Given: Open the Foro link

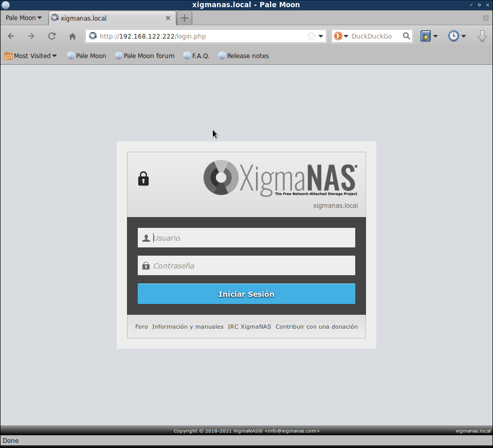Looking at the screenshot, I should tap(141, 327).
